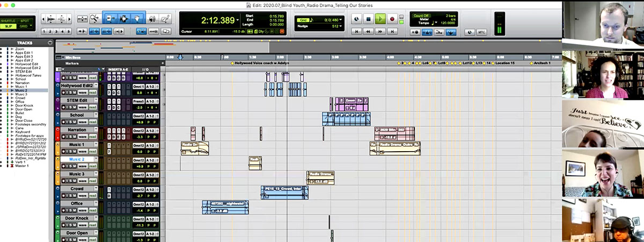Click the Record button in the transport

click(392, 19)
